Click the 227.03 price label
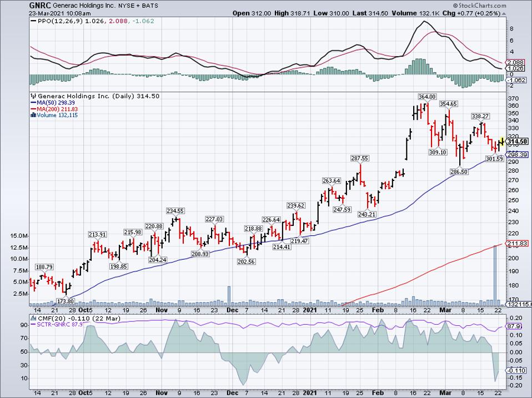The width and height of the screenshot is (532, 398). coord(214,219)
